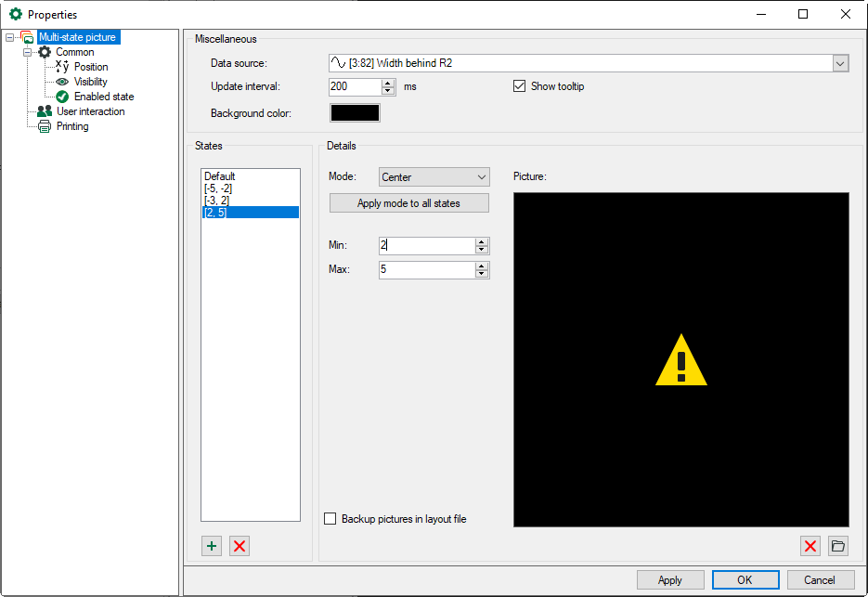Add a new state with green plus
This screenshot has width=868, height=597.
pos(212,546)
